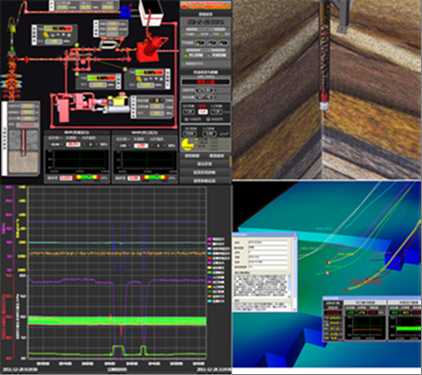Select the wellhead blowout preventer stack icon
Image resolution: width=422 pixels, height=375 pixels.
pos(11,76)
